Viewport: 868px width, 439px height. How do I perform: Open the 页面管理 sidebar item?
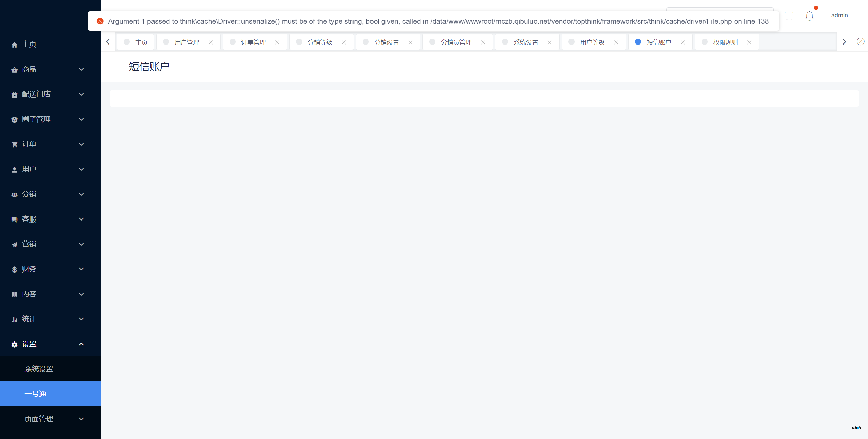tap(50, 419)
